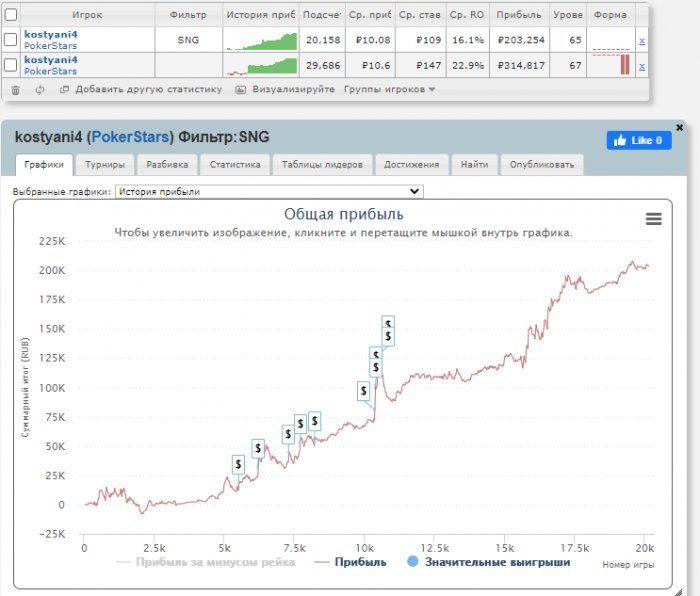Click the trash delete icon under the player table
The height and width of the screenshot is (596, 700).
16,90
